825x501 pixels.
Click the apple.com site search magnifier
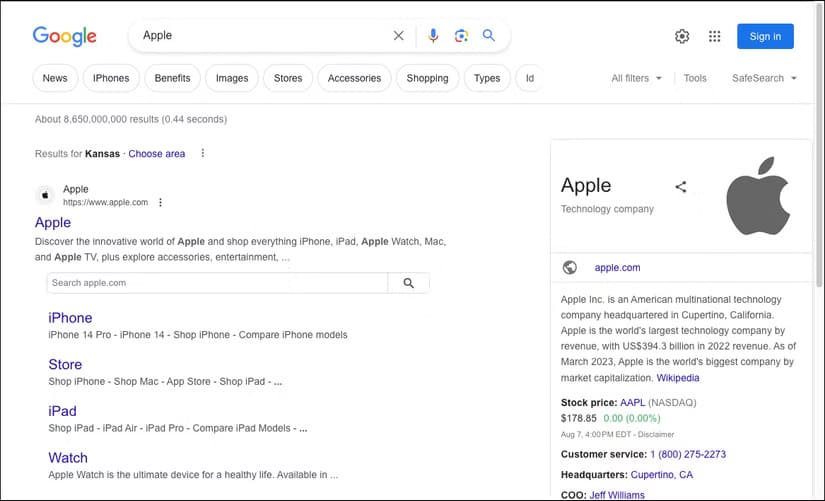(408, 283)
